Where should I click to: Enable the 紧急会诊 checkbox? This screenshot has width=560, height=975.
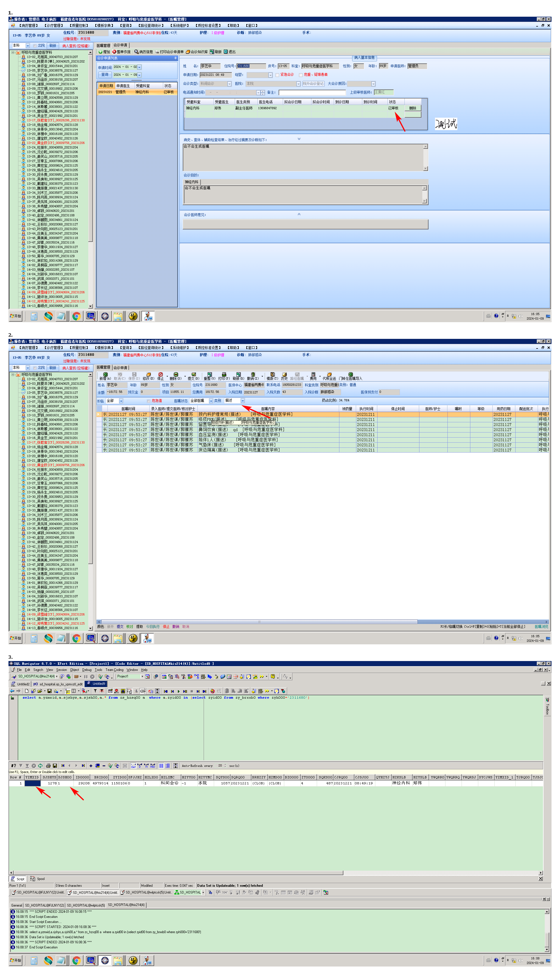pos(277,75)
